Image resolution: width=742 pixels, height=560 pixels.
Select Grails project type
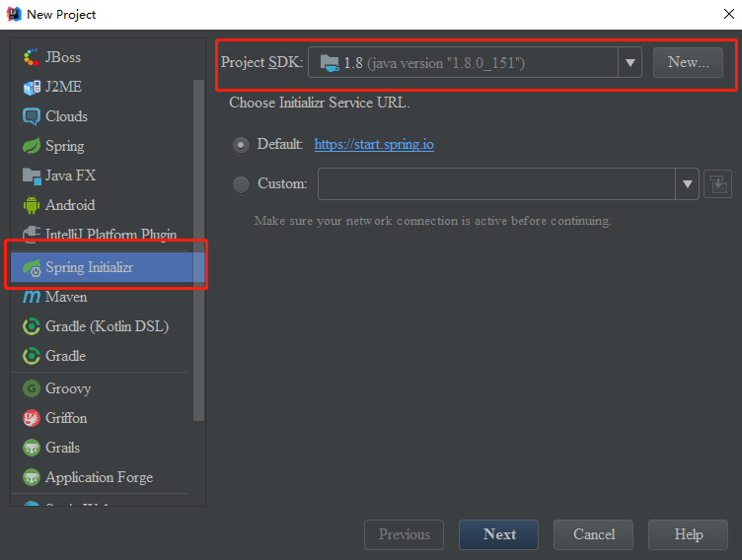pos(103,448)
